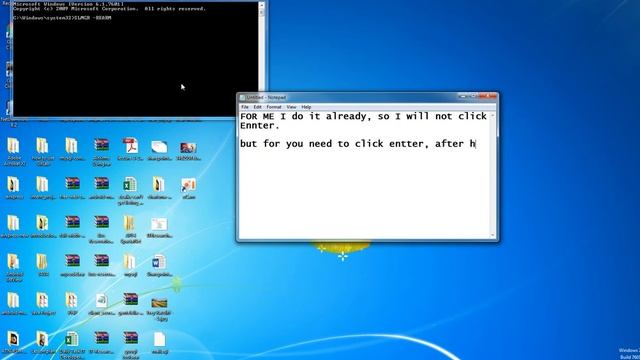Select the WinRAR archive left of the PDF icon
Image resolution: width=640 pixels, height=360 pixels.
101,151
